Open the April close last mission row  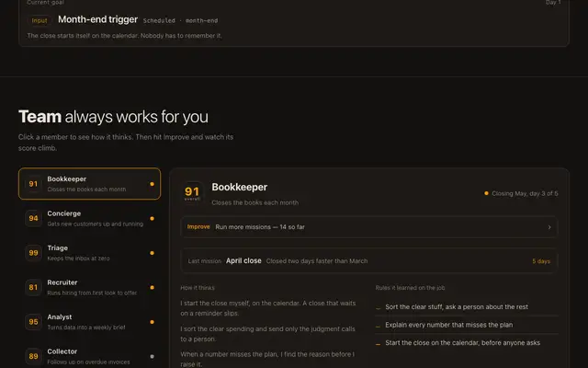[x=369, y=260]
